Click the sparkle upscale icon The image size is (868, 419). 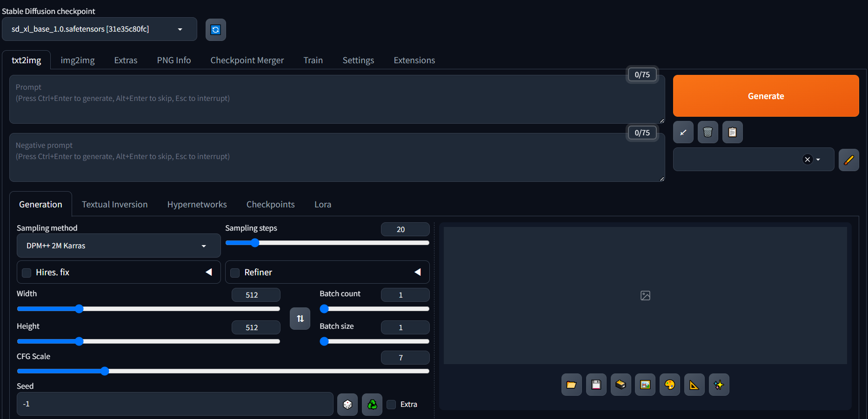[x=719, y=385]
